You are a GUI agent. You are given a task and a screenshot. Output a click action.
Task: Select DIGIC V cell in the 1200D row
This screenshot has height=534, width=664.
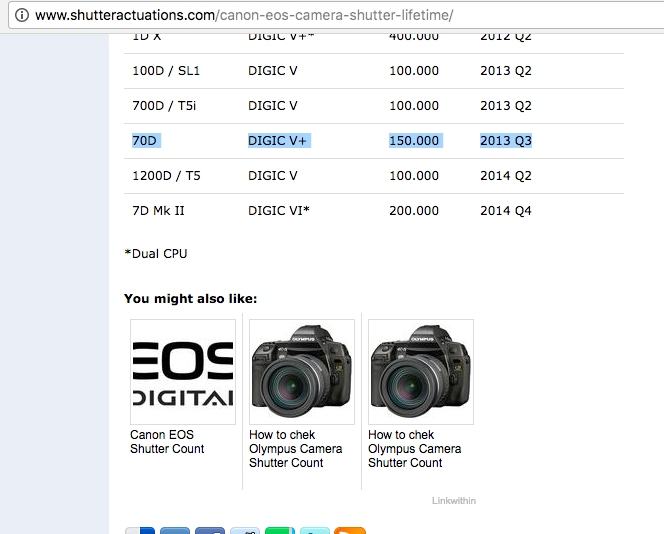[273, 176]
